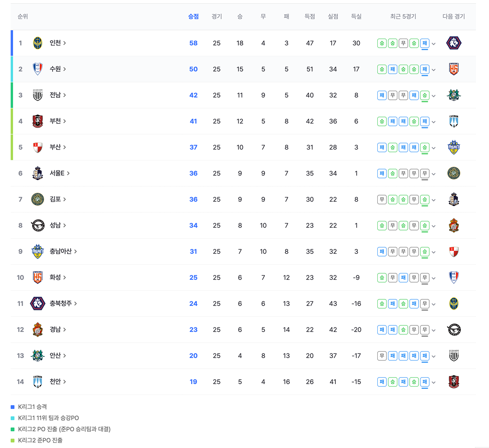Image resolution: width=489 pixels, height=448 pixels.
Task: Click the Gimpo team crest in row 7
Action: point(37,199)
